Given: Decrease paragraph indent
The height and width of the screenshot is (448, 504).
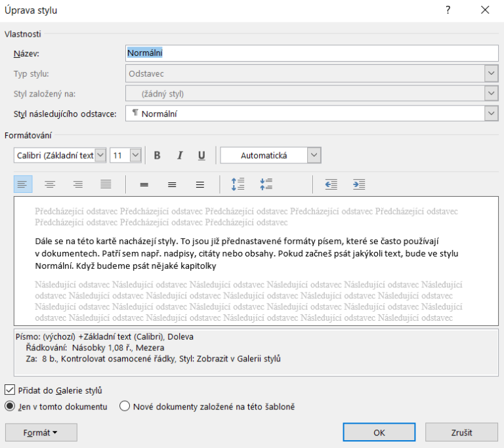Looking at the screenshot, I should click(331, 184).
